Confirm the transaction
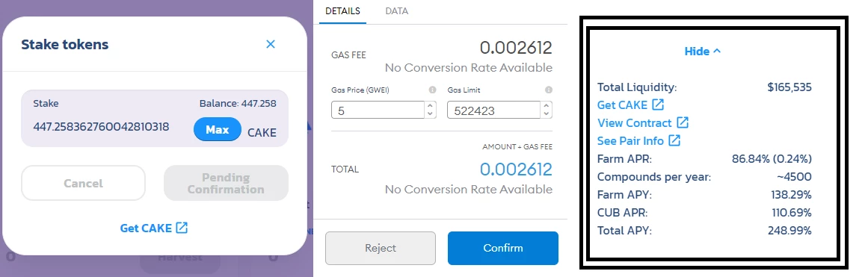This screenshot has height=277, width=868. (502, 248)
